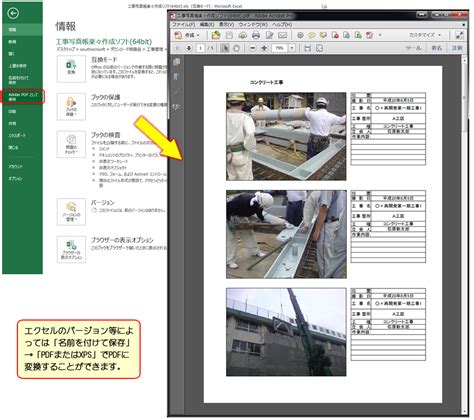Open the 表示 menu in Acrobat

click(227, 25)
